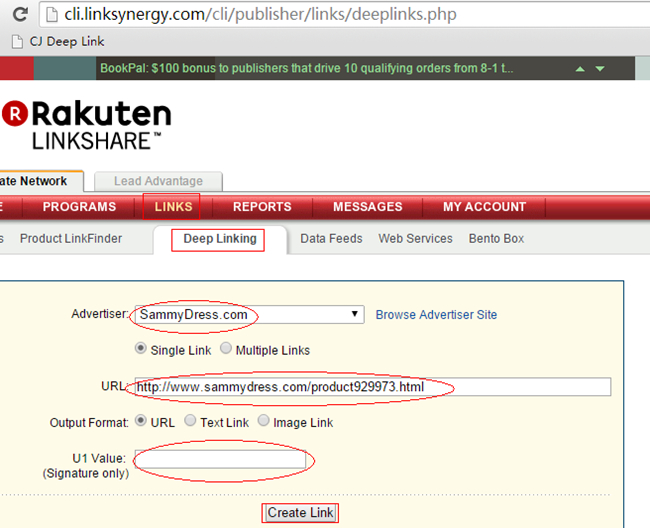Click the U1 Value input field
This screenshot has width=650, height=528.
221,459
